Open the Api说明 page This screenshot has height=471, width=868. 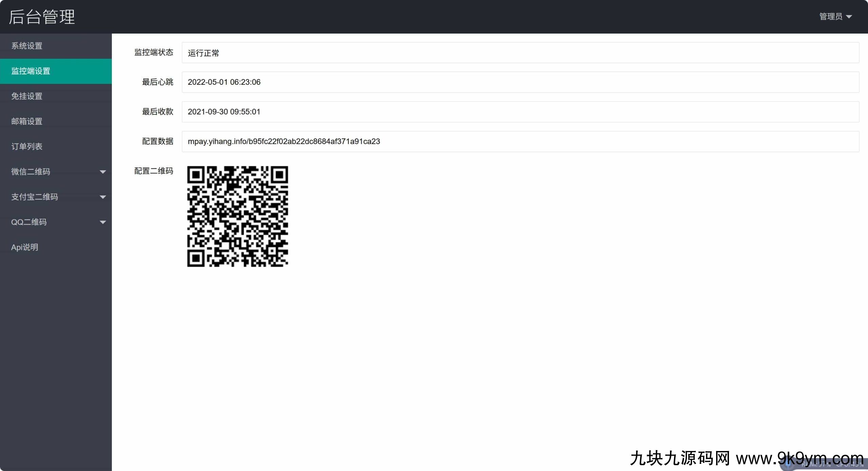[x=56, y=247]
